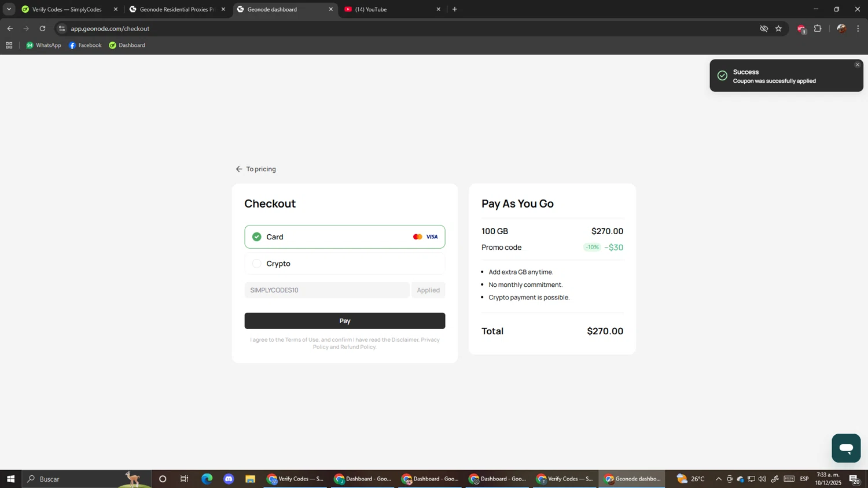This screenshot has height=488, width=868.
Task: Open the apps grid in bookmarks bar
Action: pyautogui.click(x=9, y=45)
